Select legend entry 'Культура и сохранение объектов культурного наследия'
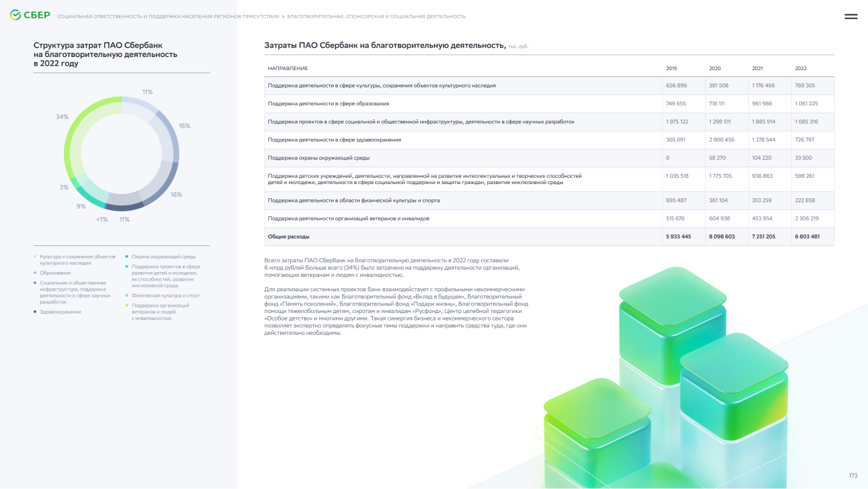Viewport: 868px width, 489px height. coord(77,260)
